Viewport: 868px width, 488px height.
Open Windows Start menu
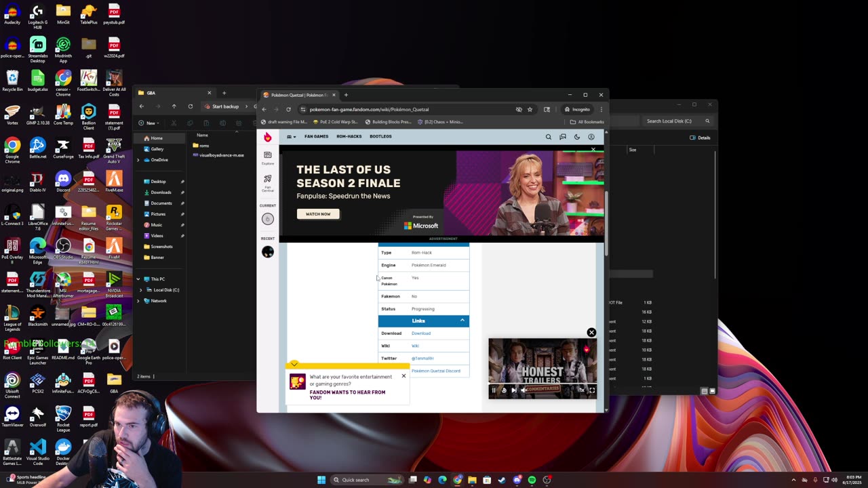[x=321, y=480]
